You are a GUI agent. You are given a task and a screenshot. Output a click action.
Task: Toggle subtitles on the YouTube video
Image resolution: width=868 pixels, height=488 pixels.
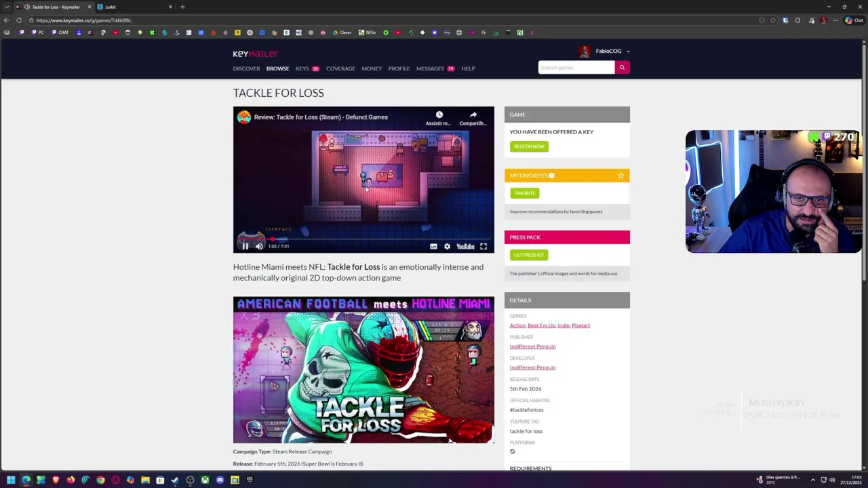coord(433,247)
